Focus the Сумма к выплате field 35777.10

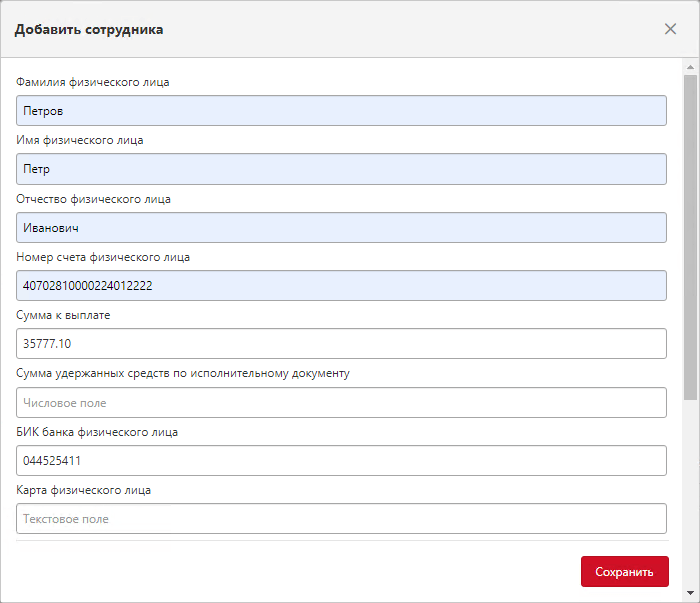[x=342, y=344]
